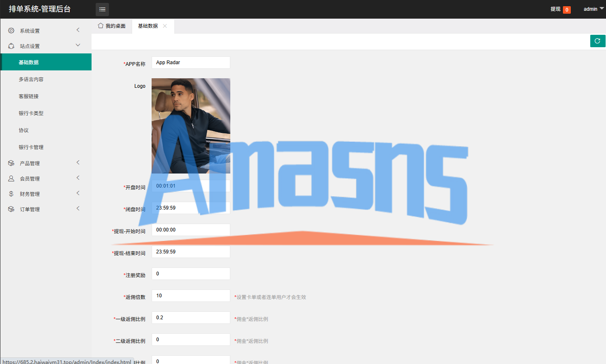Click the home icon on 我的桌面 tab
This screenshot has width=606, height=364.
point(101,26)
